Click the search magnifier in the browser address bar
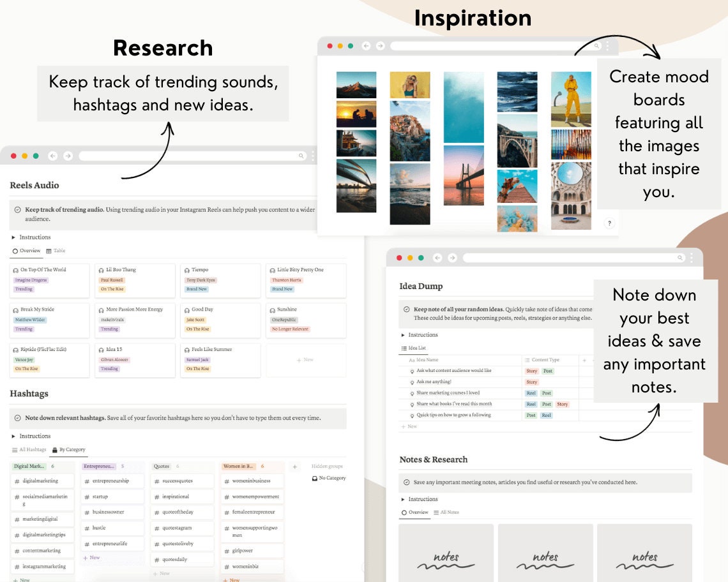 coord(301,155)
